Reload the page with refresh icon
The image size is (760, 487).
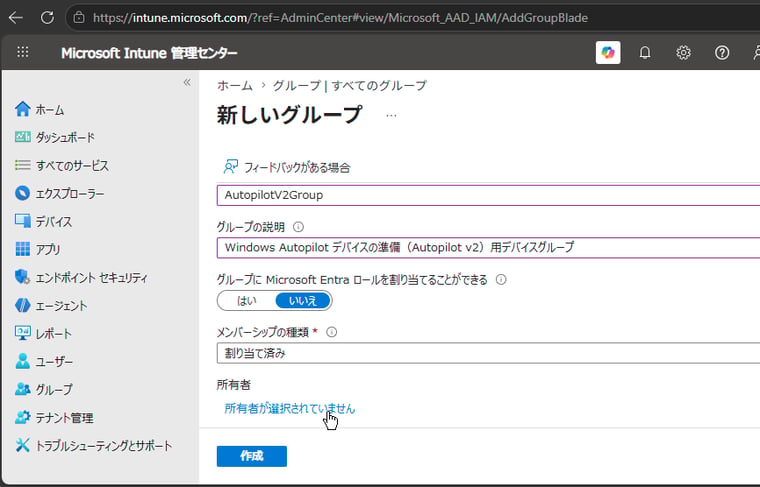47,18
